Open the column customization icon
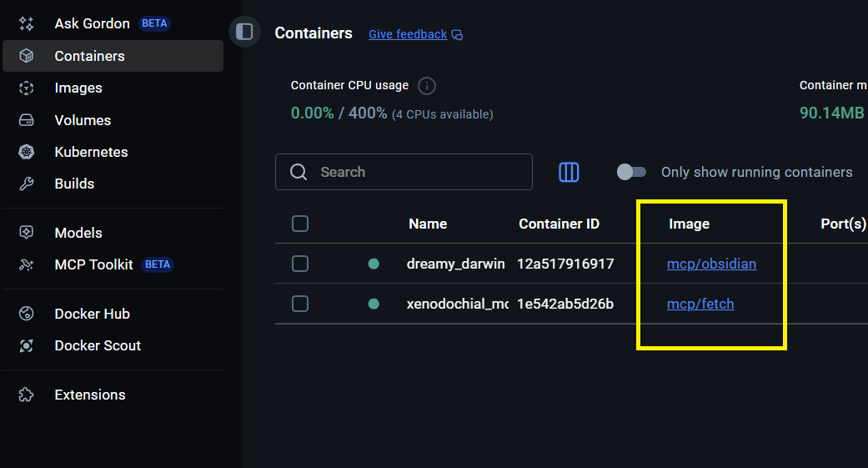Screen dimensions: 868x468 pyautogui.click(x=569, y=172)
